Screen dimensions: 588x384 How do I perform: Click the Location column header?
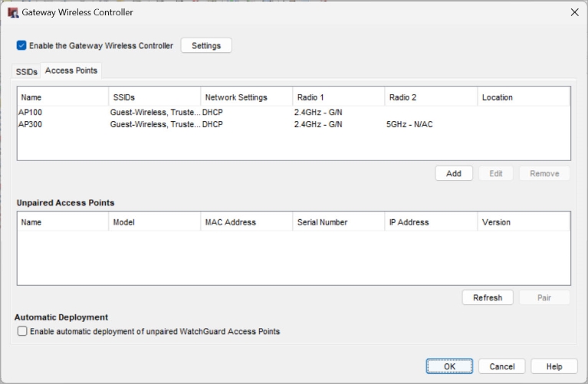pyautogui.click(x=524, y=97)
